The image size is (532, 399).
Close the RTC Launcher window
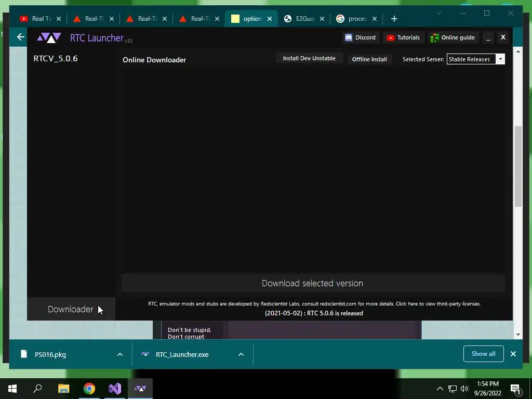[x=503, y=37]
